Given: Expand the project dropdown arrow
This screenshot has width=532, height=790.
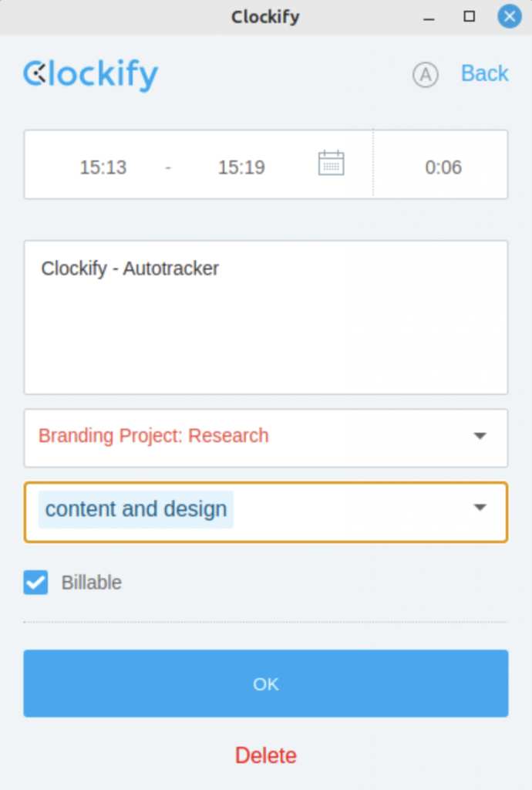Looking at the screenshot, I should 480,436.
